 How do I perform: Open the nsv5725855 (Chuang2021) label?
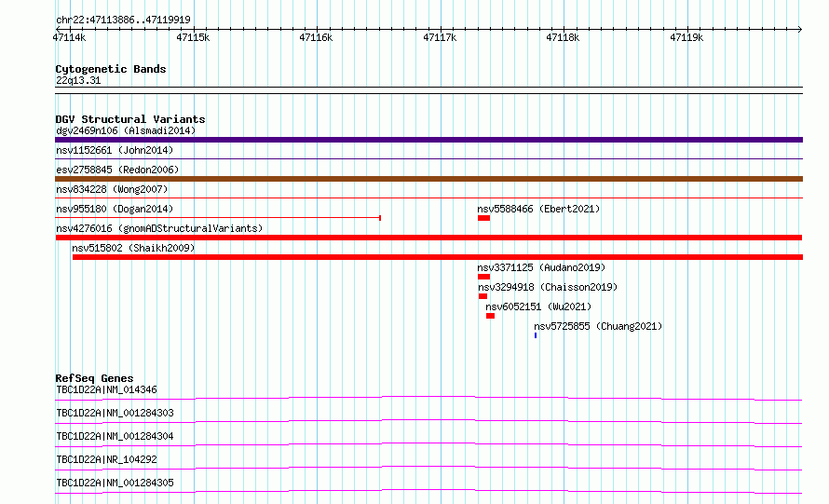[598, 326]
